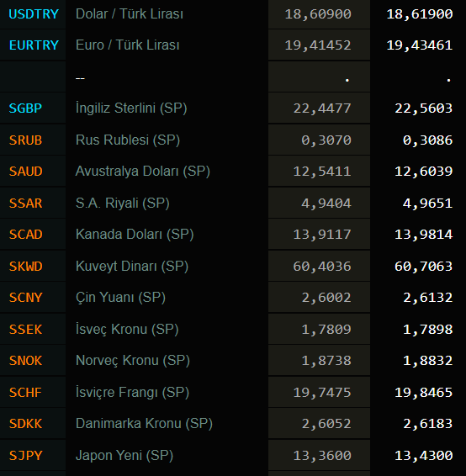Open the SSAR currency code
This screenshot has height=476, width=466.
tap(25, 203)
